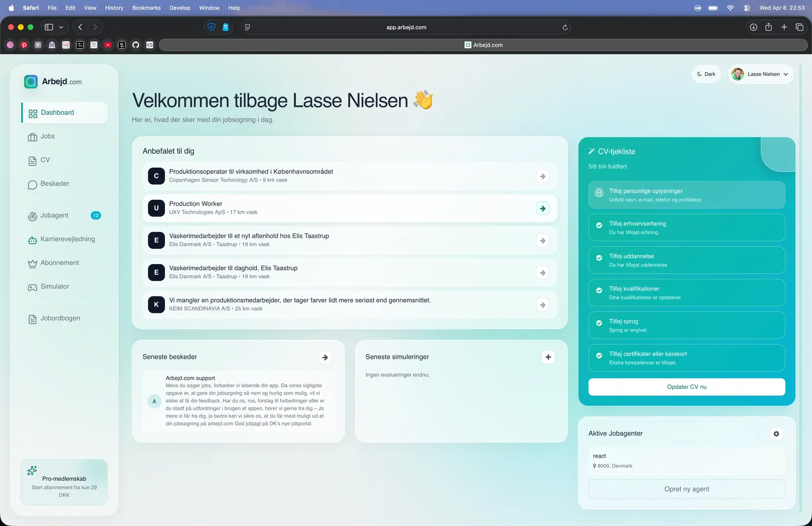The image size is (812, 526).
Task: Open Produktionsoperatør til virksomhed job title
Action: [x=251, y=172]
